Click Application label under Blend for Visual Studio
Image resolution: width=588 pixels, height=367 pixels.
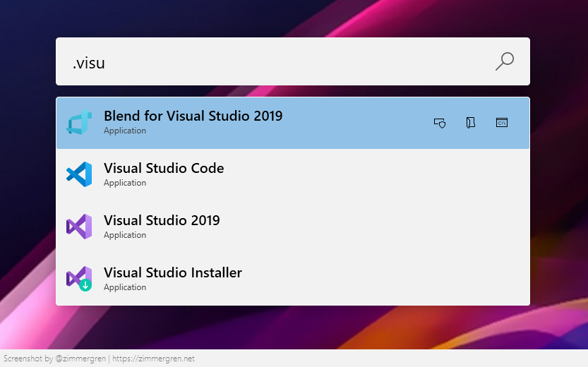(x=125, y=131)
